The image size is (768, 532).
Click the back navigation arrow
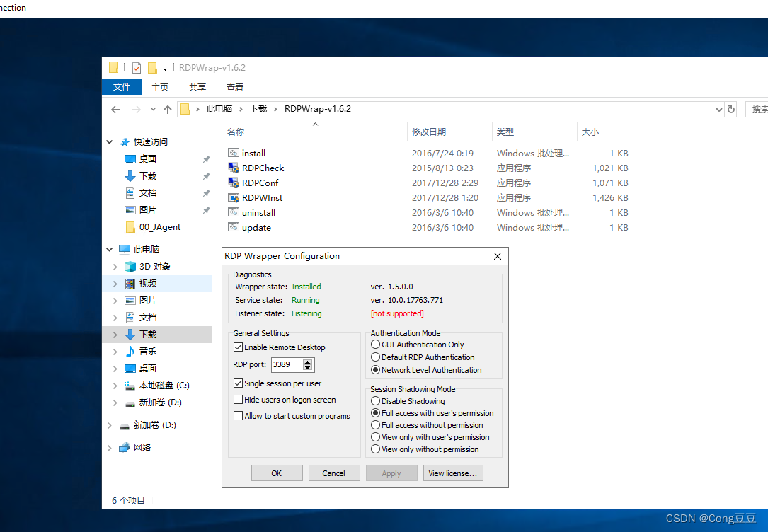(115, 109)
